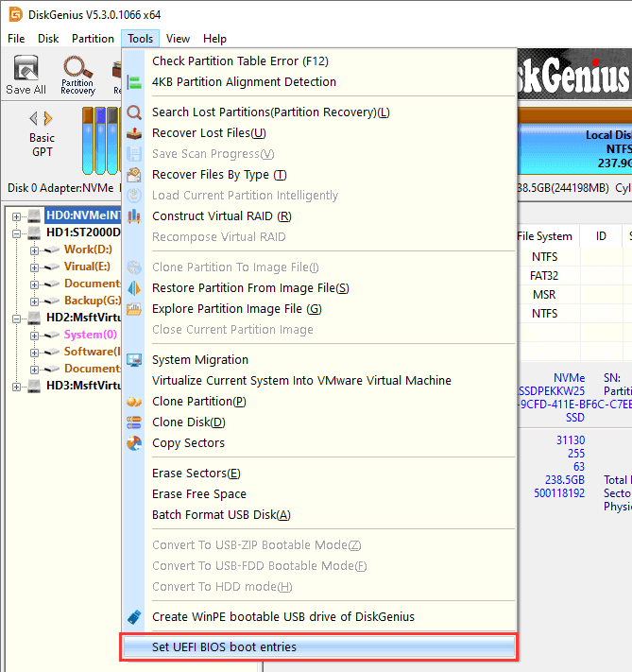Viewport: 632px width, 672px height.
Task: Click the Construct Virtual RAID icon
Action: click(134, 216)
